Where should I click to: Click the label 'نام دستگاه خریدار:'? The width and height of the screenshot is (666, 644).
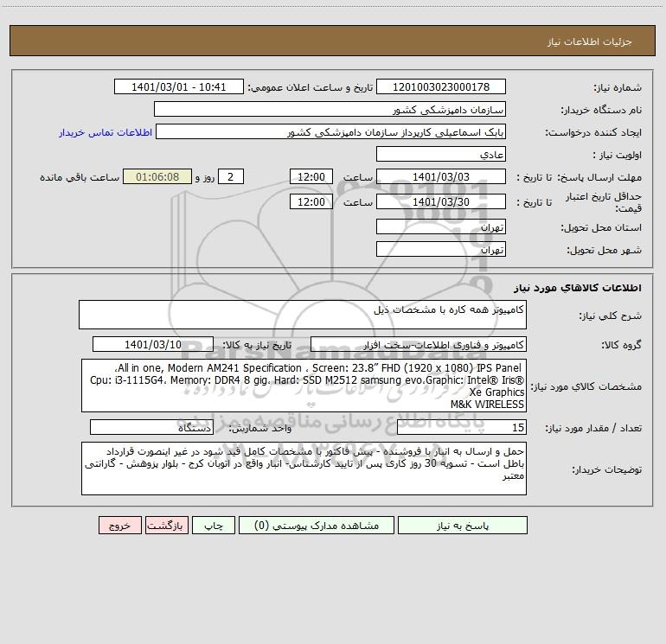coord(601,111)
